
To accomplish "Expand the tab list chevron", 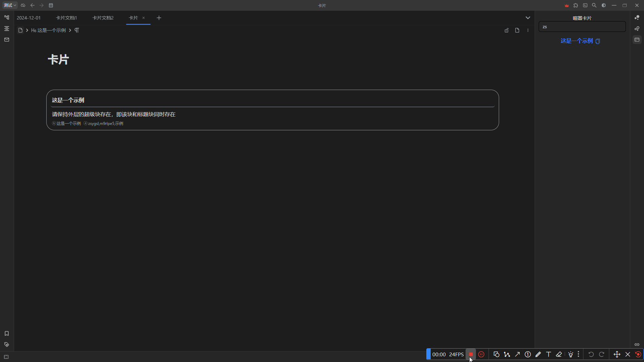I will (528, 18).
